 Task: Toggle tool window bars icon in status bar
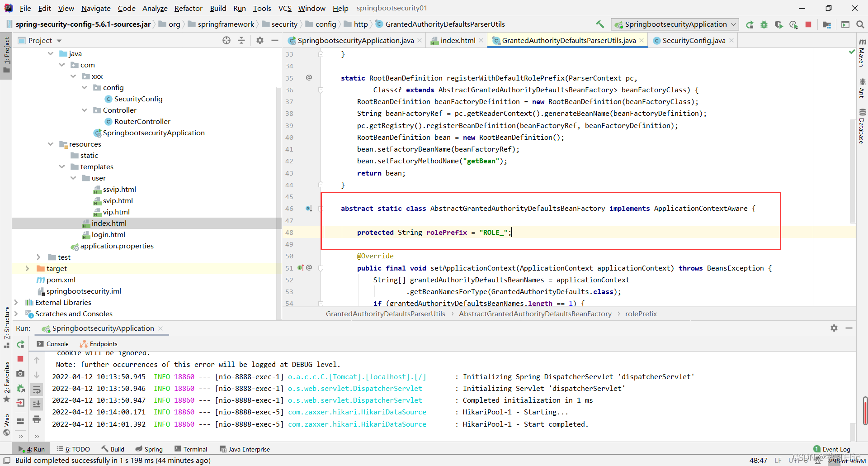pos(7,461)
